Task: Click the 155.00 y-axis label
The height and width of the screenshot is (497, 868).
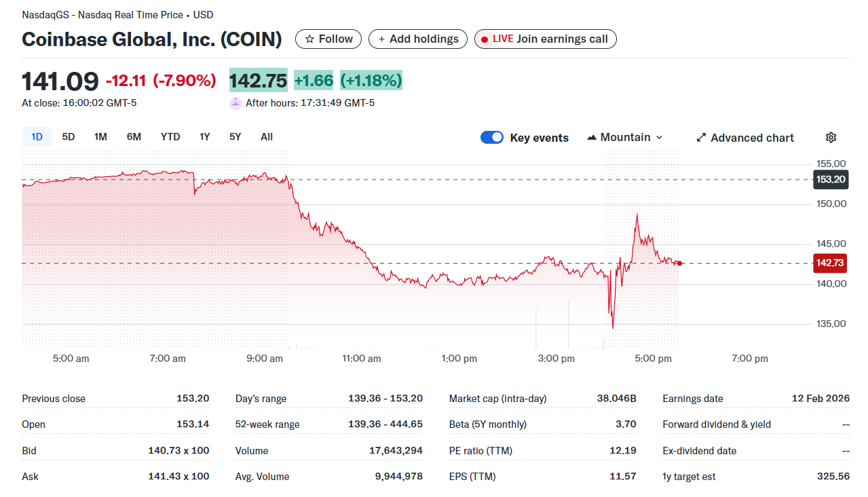Action: click(831, 163)
